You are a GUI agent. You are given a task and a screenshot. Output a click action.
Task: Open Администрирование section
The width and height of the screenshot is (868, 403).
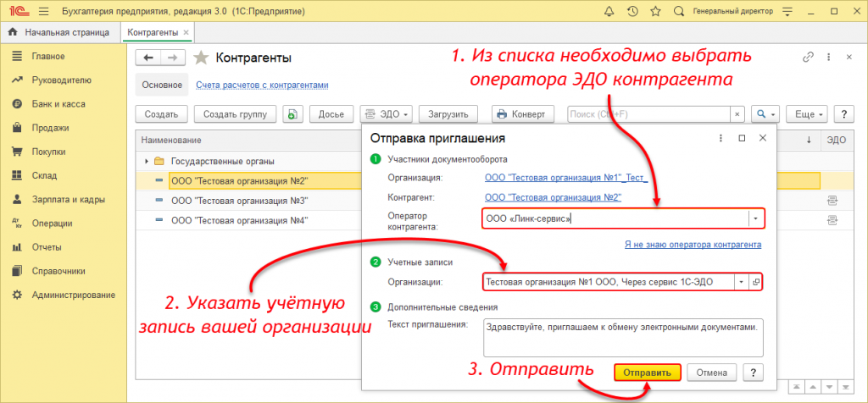pos(74,295)
